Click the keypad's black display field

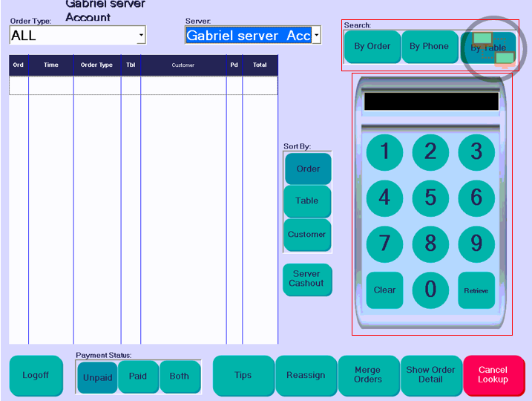pos(431,101)
